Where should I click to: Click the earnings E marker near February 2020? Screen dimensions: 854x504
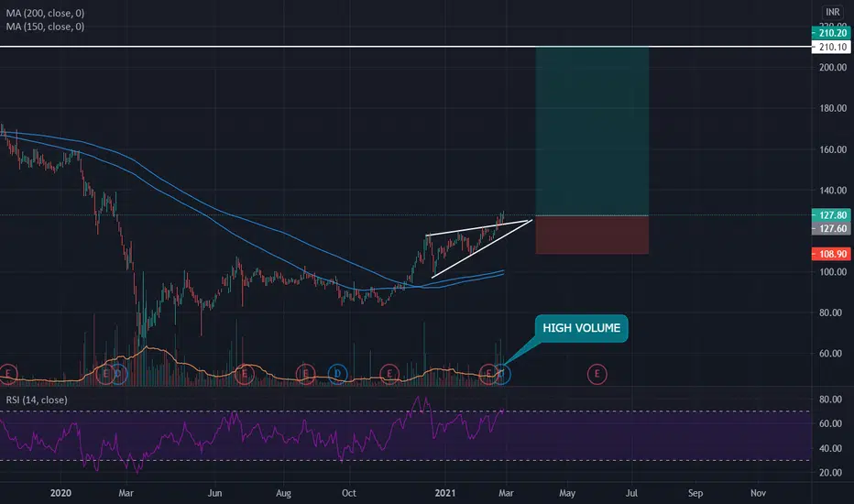tap(105, 374)
